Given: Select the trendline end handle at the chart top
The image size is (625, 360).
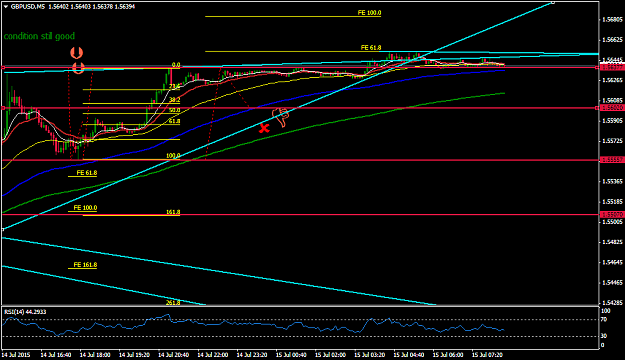Looking at the screenshot, I should point(553,2).
